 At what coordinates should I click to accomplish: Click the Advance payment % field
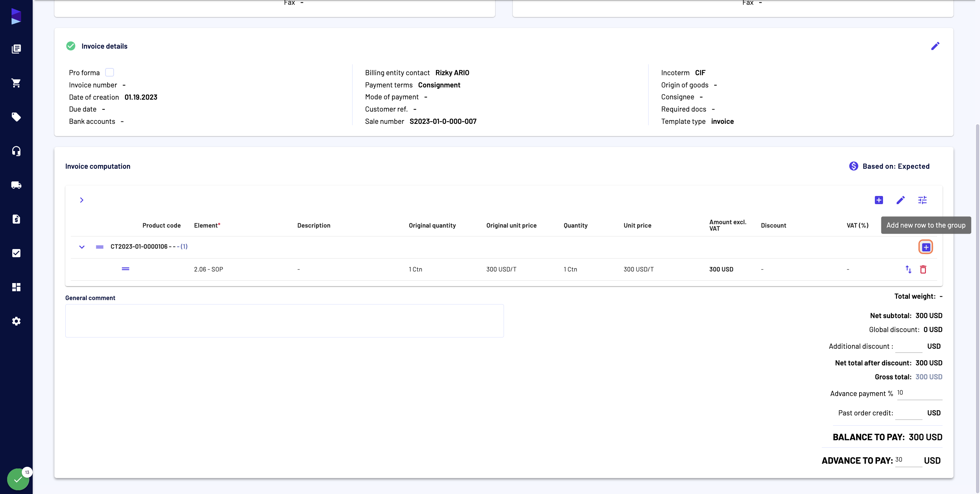pos(919,393)
